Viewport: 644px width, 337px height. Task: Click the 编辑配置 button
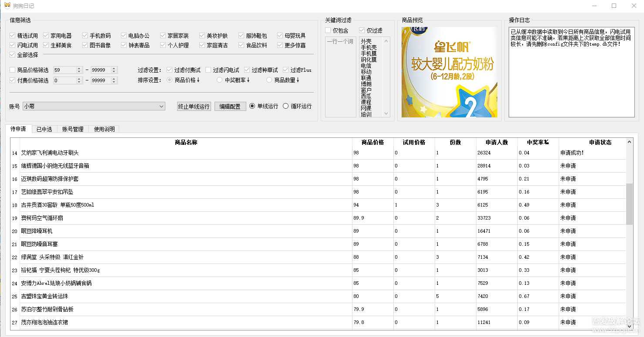[x=230, y=106]
